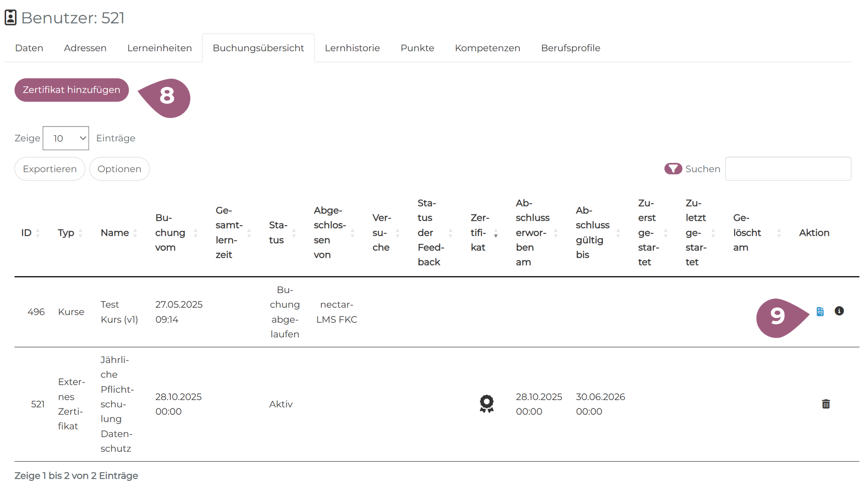Screen dimensions: 868x489
Task: Click the Exportieren button
Action: tap(50, 169)
